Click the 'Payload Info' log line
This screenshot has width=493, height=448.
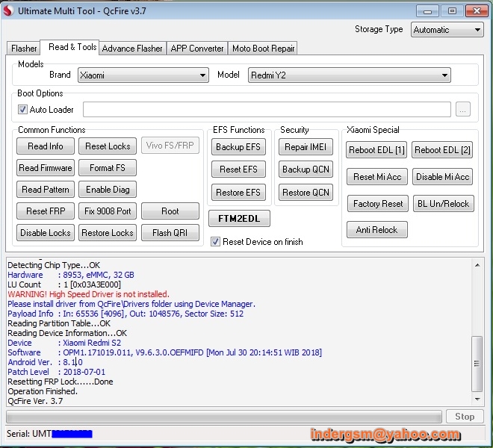125,314
